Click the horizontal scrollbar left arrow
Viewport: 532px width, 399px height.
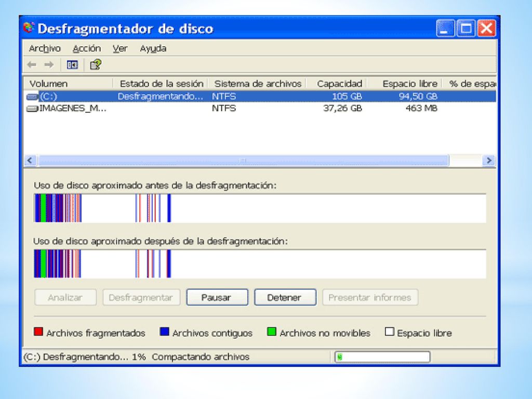click(x=30, y=160)
